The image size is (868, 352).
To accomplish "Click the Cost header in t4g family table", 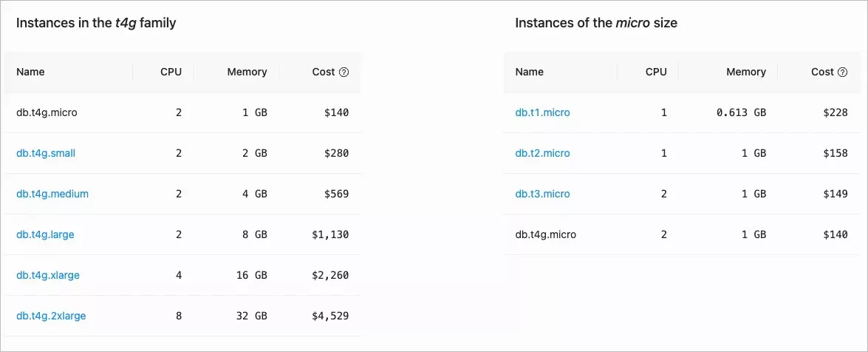I will (324, 72).
